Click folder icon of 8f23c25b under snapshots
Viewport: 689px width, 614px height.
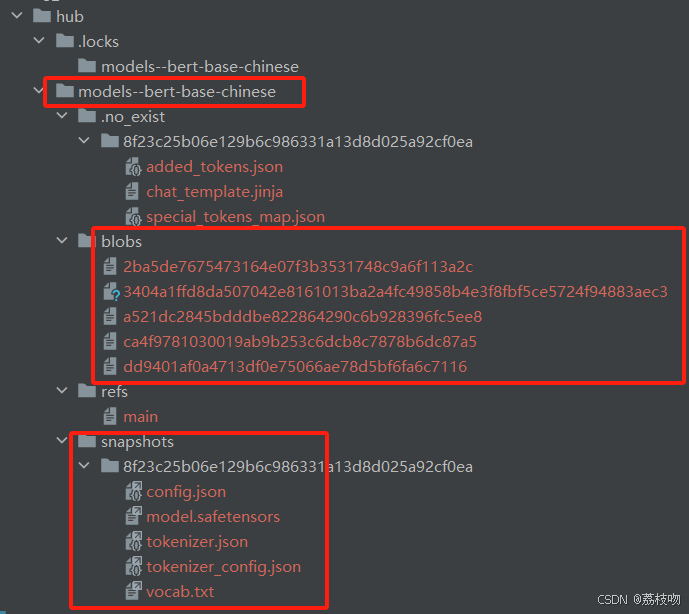[x=109, y=466]
